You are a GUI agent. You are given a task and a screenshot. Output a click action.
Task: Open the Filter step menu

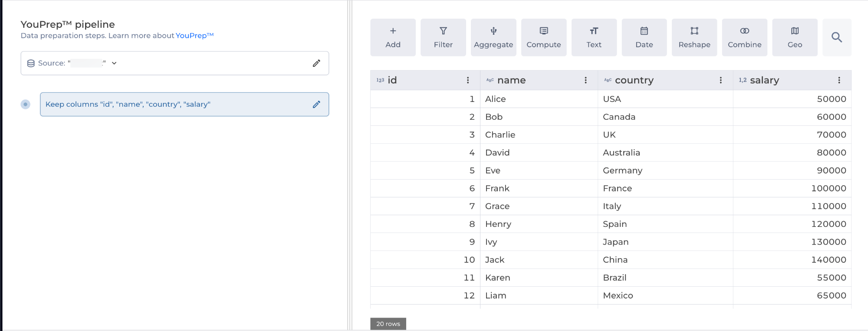pyautogui.click(x=443, y=37)
